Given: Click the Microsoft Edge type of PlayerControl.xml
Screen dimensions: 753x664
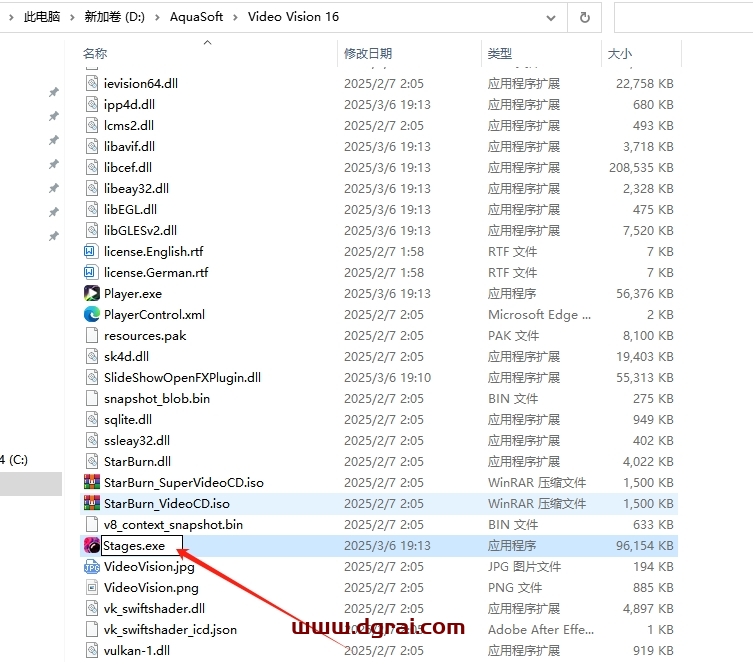Looking at the screenshot, I should click(x=539, y=314).
